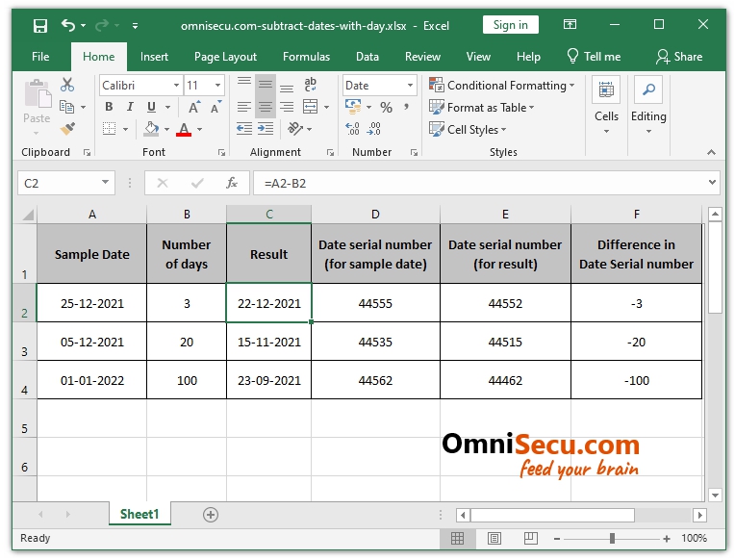Open the File menu tab
The height and width of the screenshot is (560, 735).
point(40,57)
